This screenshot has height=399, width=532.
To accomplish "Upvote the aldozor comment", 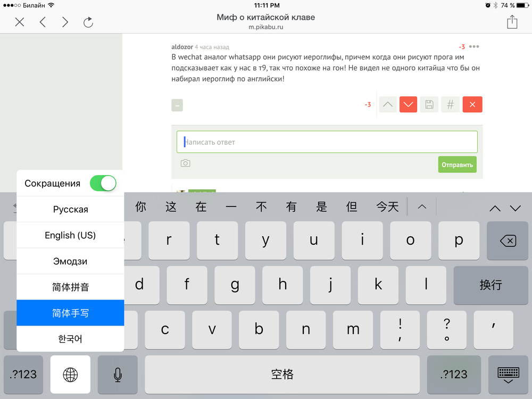I will point(388,105).
